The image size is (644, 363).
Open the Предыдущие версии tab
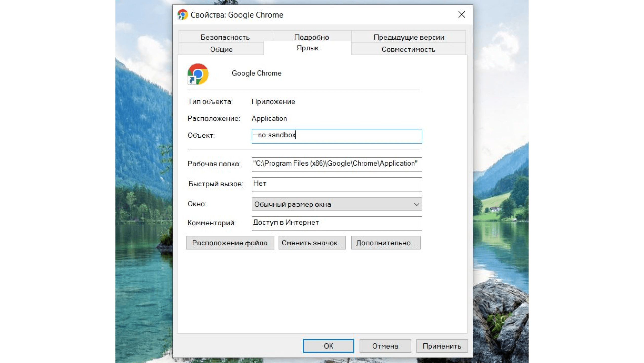409,37
